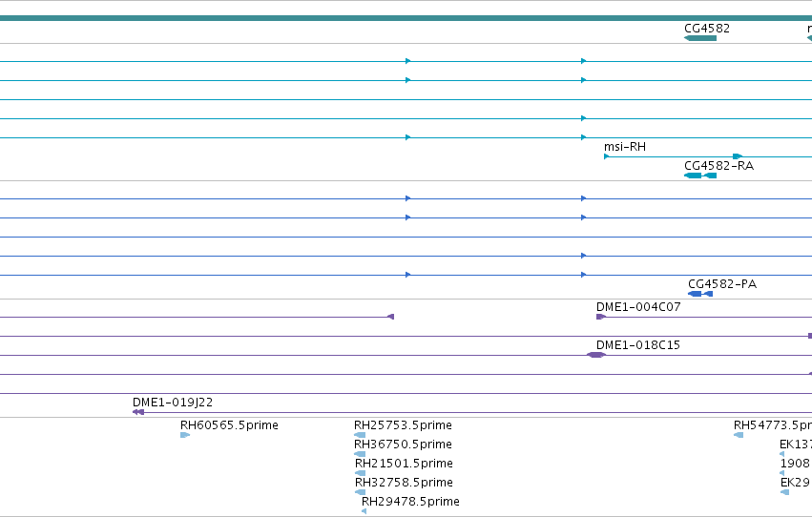This screenshot has width=812, height=517.
Task: Click the DME1-018C15 label
Action: click(x=638, y=345)
